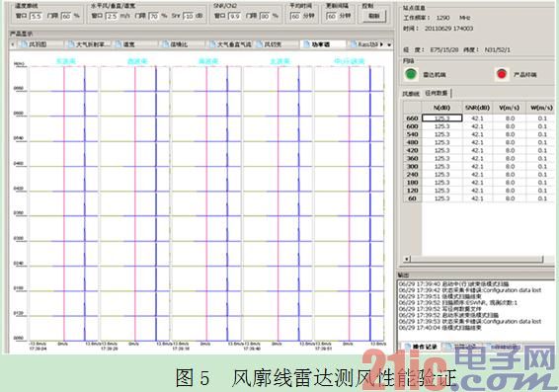This screenshot has height=392, width=559.
Task: Select the 240 row header
Action: pyautogui.click(x=412, y=175)
